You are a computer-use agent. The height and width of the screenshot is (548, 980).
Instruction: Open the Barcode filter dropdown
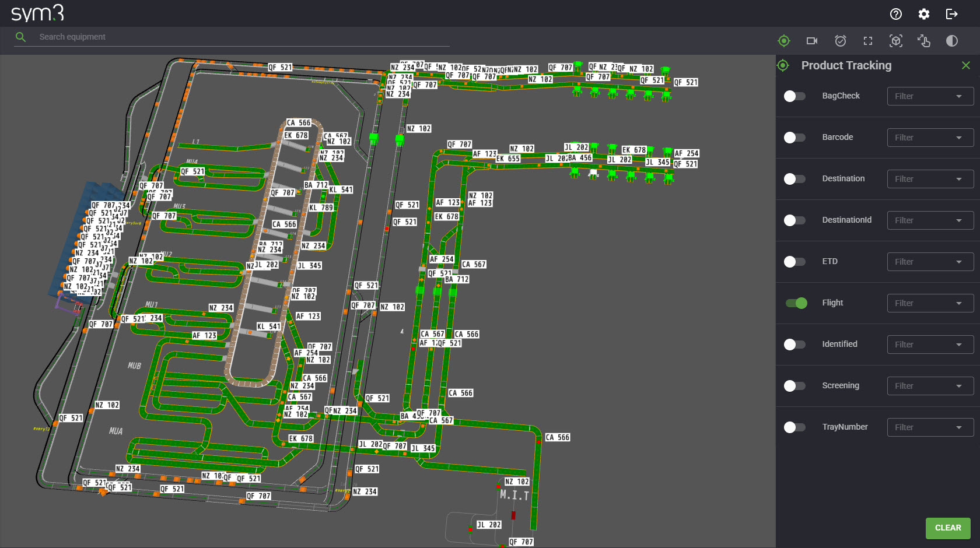pyautogui.click(x=930, y=138)
